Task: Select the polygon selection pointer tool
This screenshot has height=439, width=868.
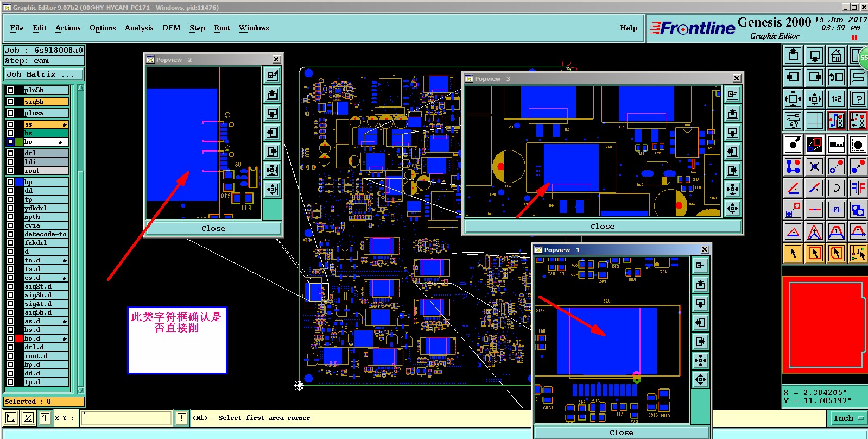Action: pyautogui.click(x=837, y=253)
